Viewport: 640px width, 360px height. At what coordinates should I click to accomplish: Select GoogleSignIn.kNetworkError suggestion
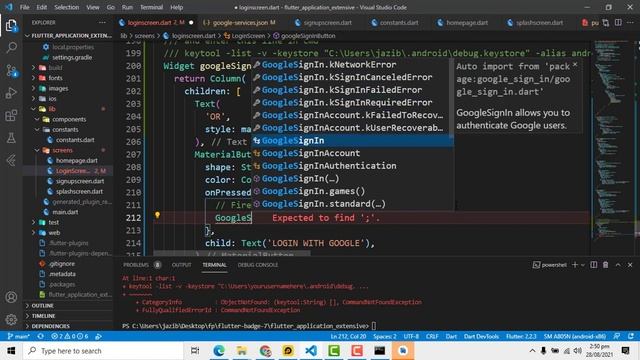(352, 64)
